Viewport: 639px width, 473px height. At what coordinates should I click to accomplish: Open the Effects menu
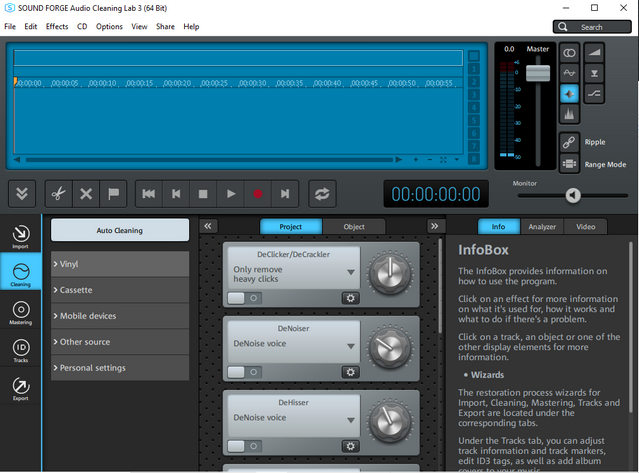pyautogui.click(x=56, y=27)
